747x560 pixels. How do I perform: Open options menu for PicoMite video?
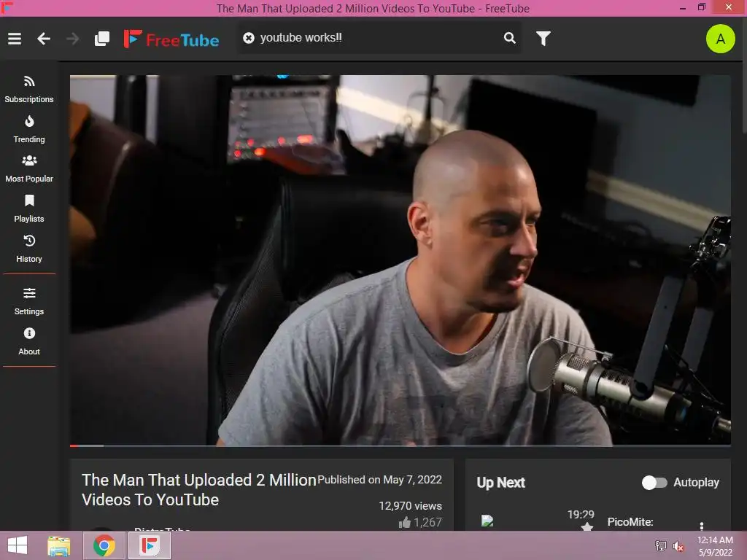coord(701,526)
